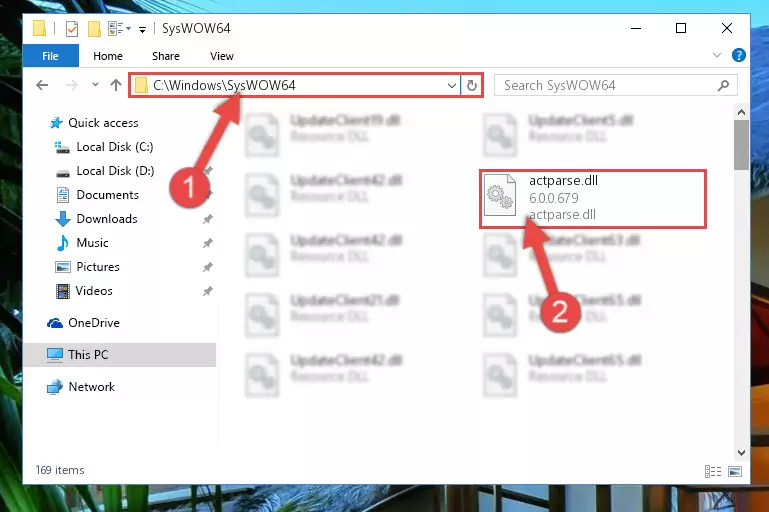Open Videos in the navigation pane
This screenshot has width=769, height=512.
pos(94,291)
